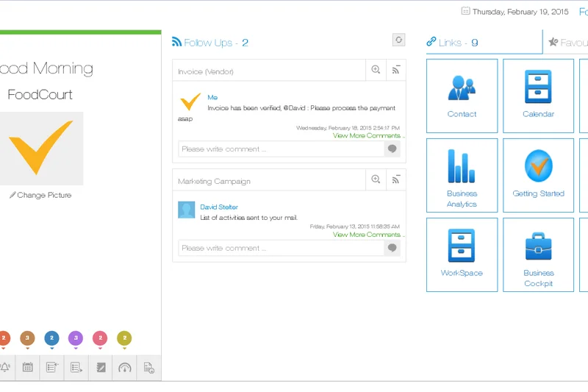
Task: Click the calendar icon in bottom toolbar
Action: click(27, 367)
